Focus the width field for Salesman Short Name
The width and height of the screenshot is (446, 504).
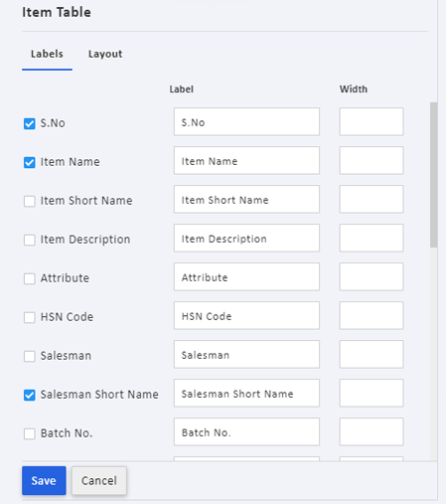tap(372, 393)
